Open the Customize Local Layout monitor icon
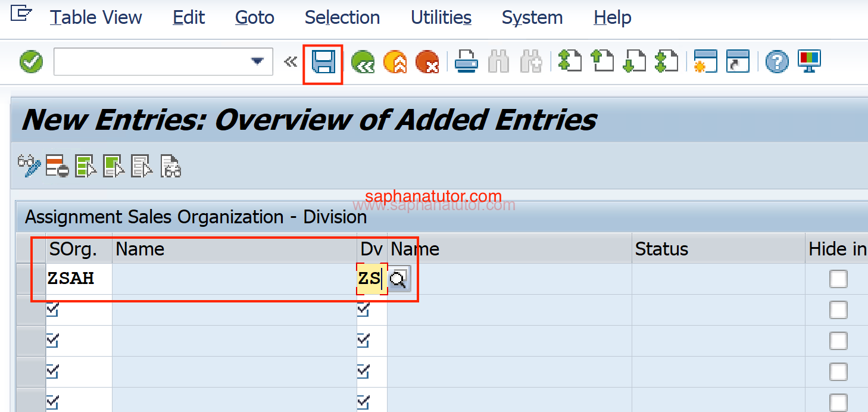Screen dimensions: 868x412 click(x=810, y=61)
